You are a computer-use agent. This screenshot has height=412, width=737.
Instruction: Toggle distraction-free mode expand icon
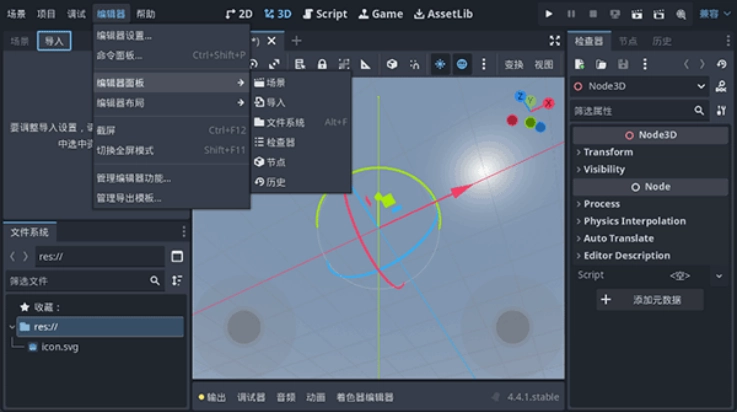(x=555, y=41)
